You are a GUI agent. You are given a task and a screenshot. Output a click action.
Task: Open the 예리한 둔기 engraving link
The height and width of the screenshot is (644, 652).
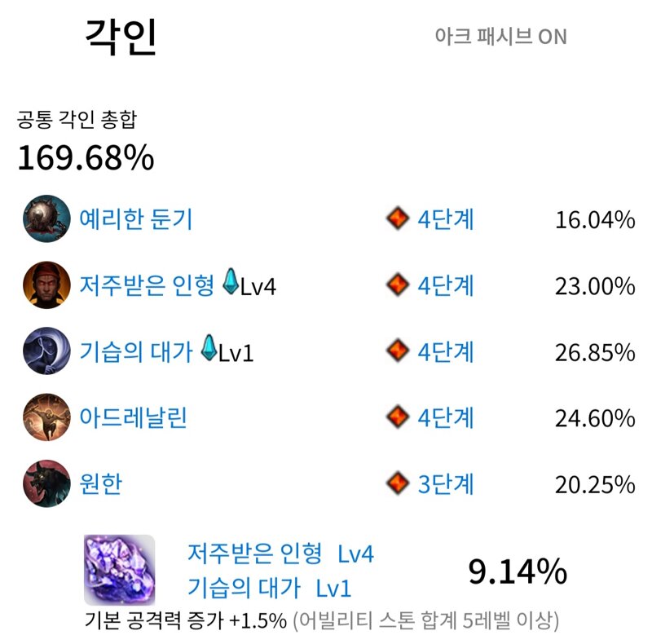pyautogui.click(x=135, y=219)
